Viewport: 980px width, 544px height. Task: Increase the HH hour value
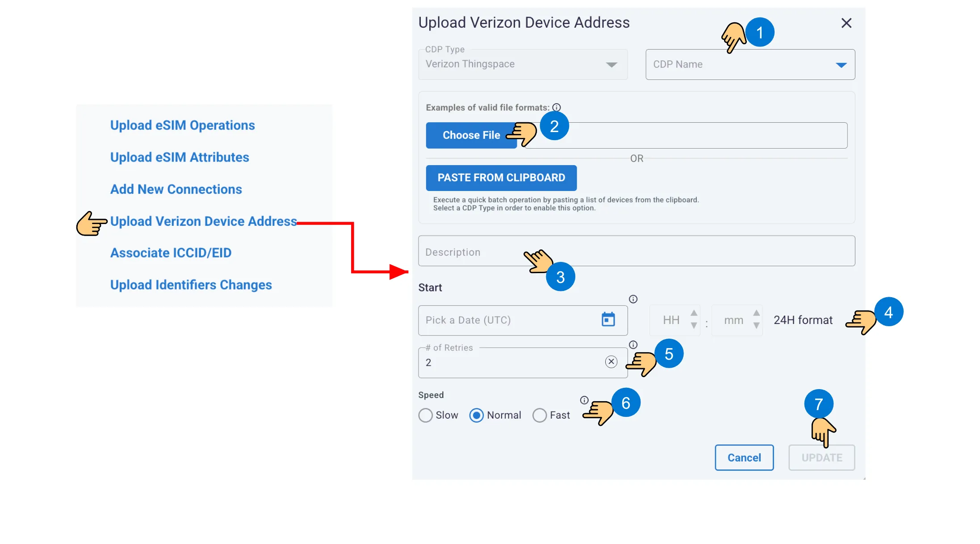point(694,313)
